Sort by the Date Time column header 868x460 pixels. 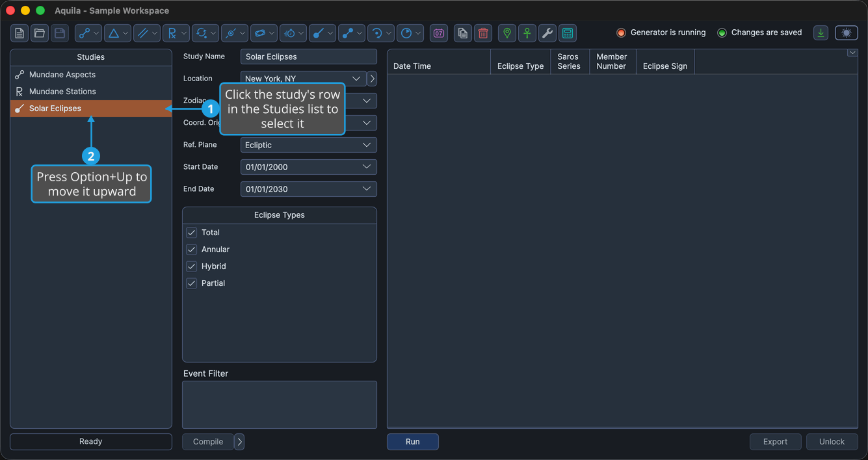[439, 62]
